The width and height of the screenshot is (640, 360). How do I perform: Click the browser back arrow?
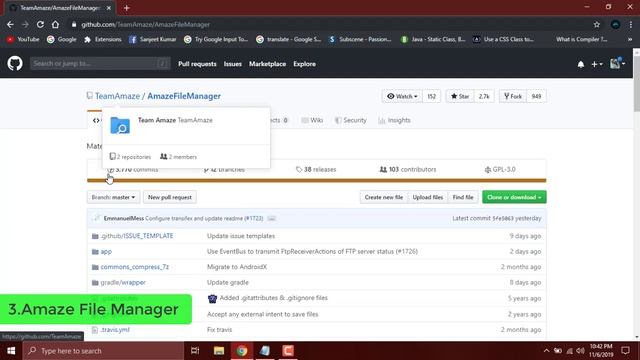(10, 24)
